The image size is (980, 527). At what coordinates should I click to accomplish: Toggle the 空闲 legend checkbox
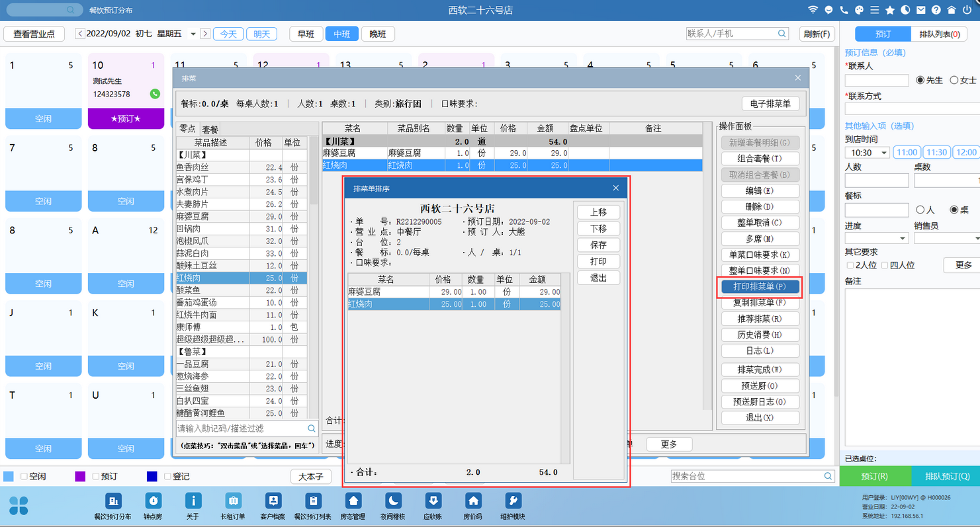[24, 476]
